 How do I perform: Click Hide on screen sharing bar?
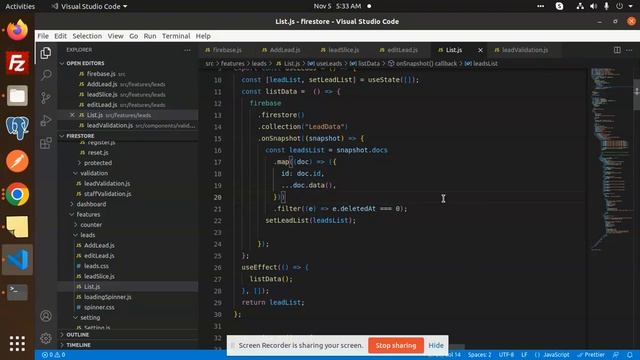(x=436, y=345)
